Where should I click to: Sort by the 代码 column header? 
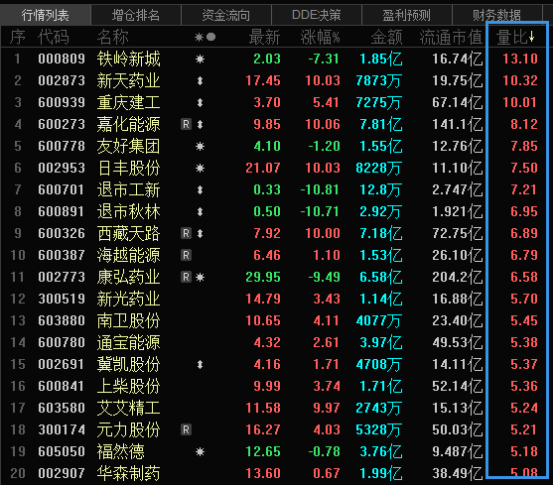point(54,37)
